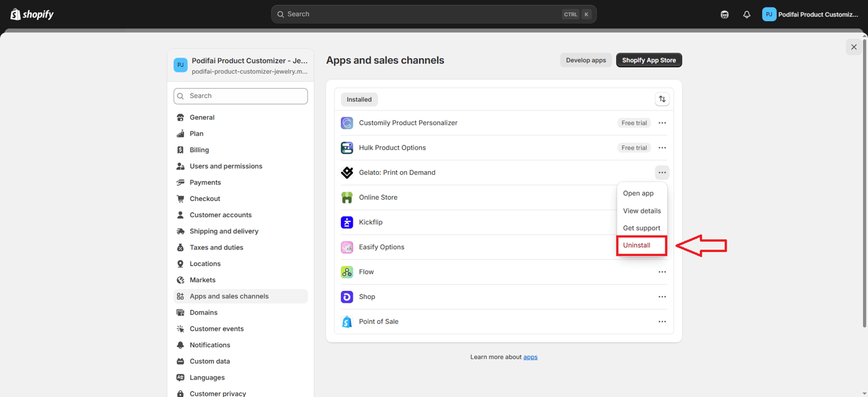Open Gelato: Print on Demand app
The image size is (868, 397).
click(x=397, y=172)
